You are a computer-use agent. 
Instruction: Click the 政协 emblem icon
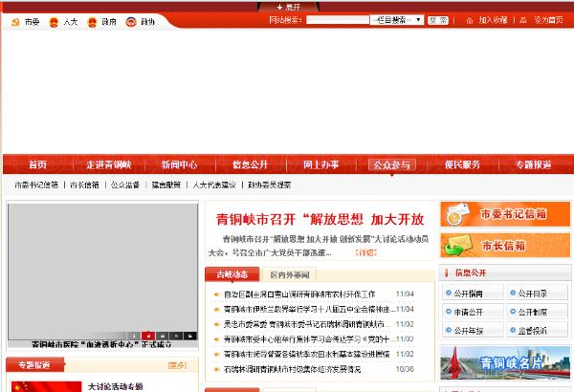(131, 20)
